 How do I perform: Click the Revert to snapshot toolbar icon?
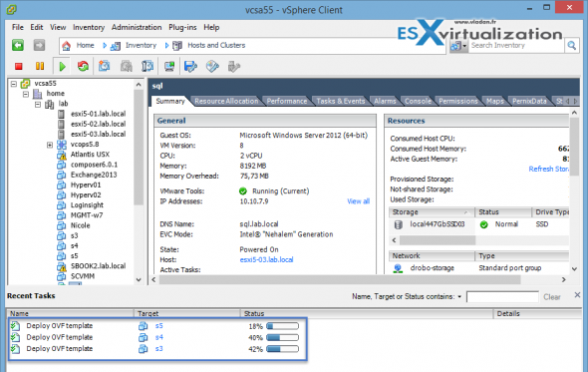(x=126, y=67)
